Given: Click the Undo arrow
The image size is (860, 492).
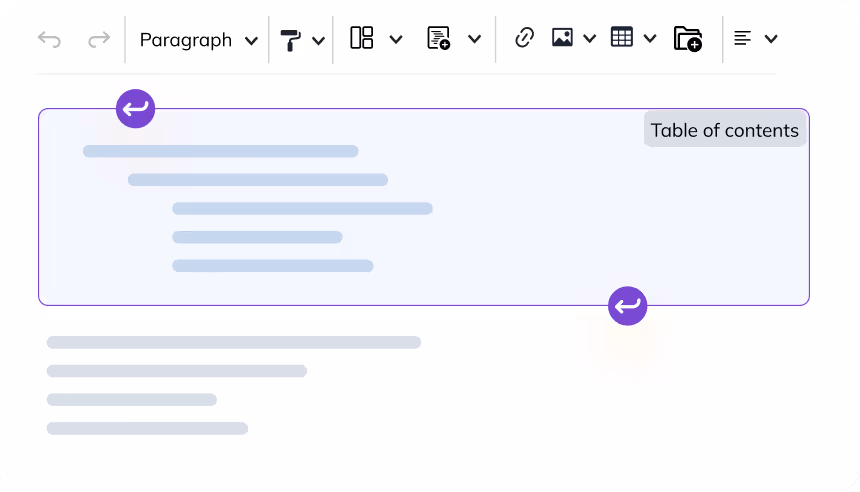Looking at the screenshot, I should [x=49, y=40].
